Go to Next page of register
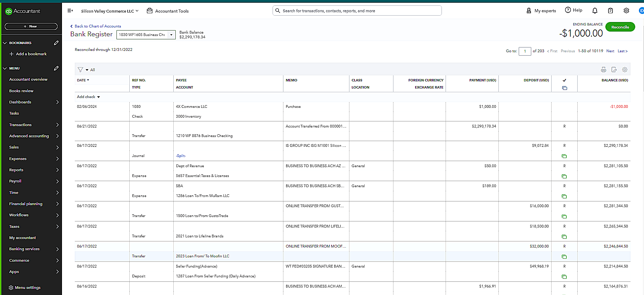The image size is (644, 295). [x=610, y=51]
